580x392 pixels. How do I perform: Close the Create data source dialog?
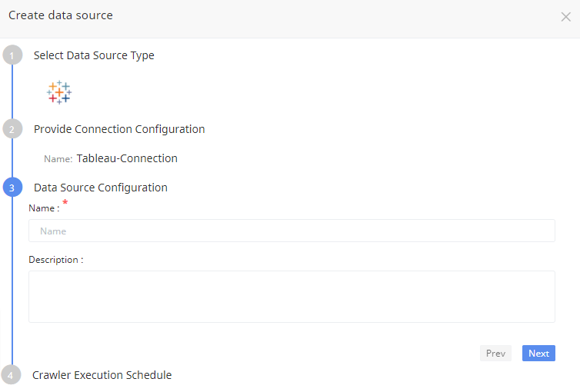tap(565, 17)
